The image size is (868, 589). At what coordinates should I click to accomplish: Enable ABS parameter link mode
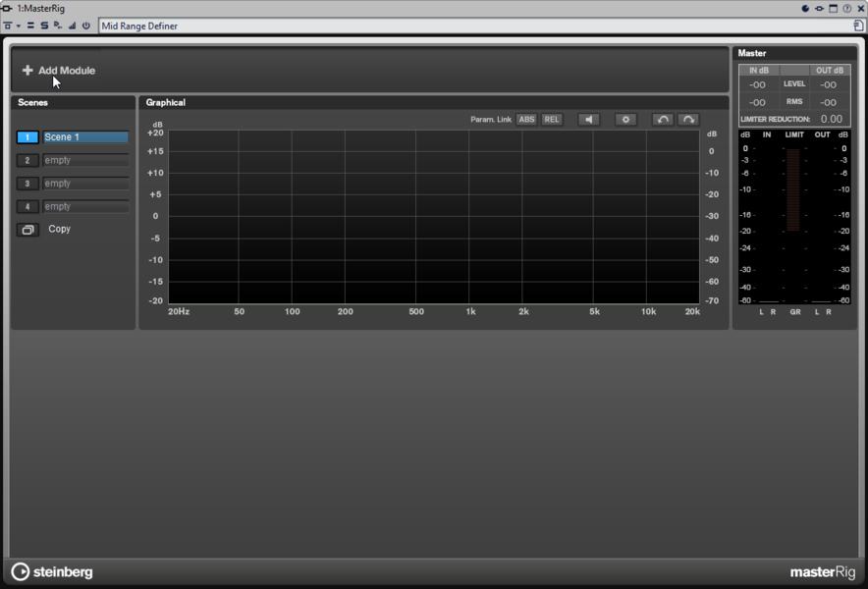(x=526, y=120)
